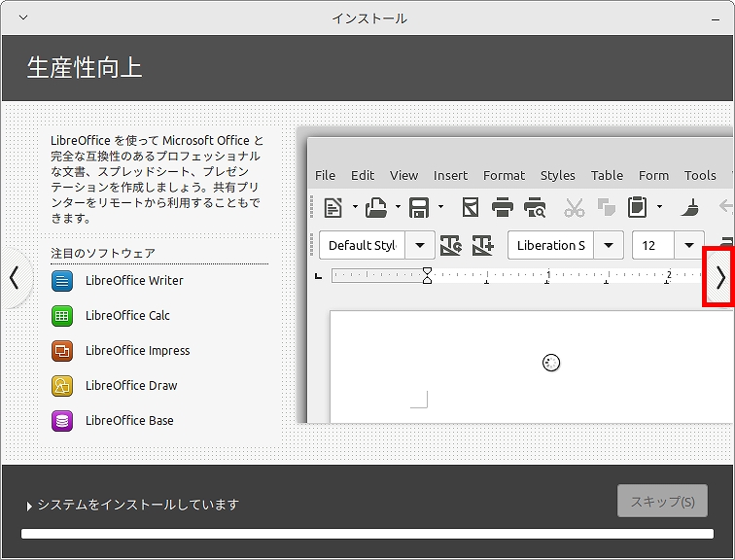Click the Print icon in Writer toolbar
The height and width of the screenshot is (560, 735).
tap(503, 207)
